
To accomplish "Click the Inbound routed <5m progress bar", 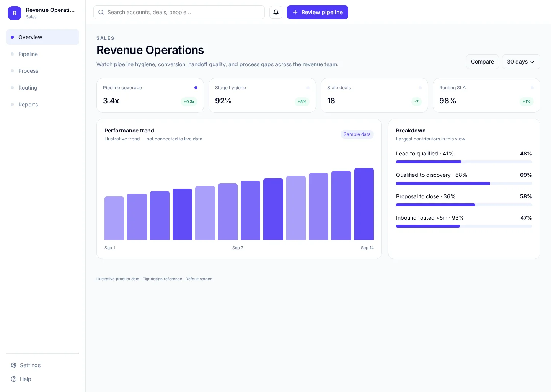I will point(464,226).
